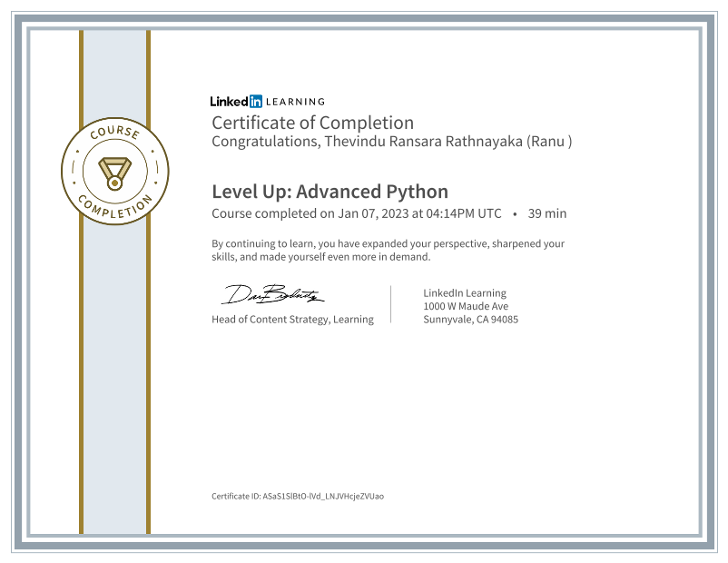Click the "1000 W Maude Ave" address line

[466, 306]
